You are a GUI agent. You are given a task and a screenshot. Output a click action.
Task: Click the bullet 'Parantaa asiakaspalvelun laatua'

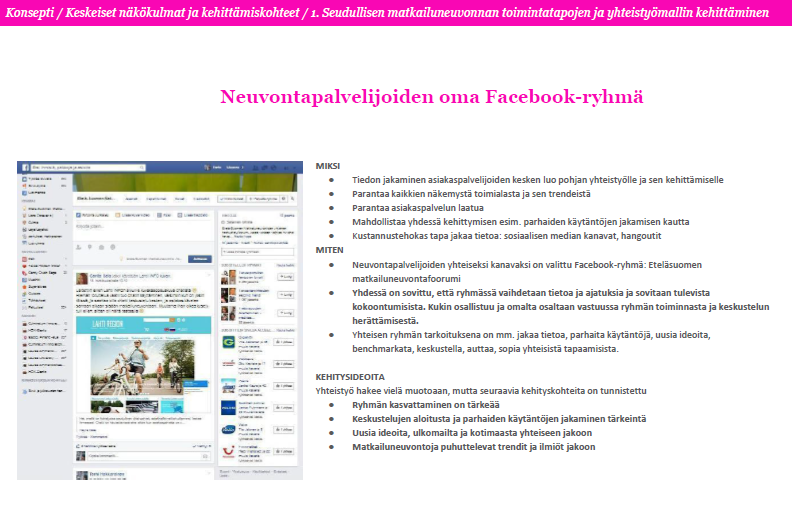[418, 208]
